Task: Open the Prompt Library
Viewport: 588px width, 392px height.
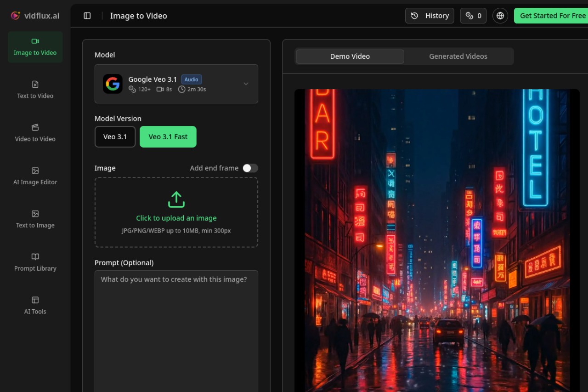Action: [35, 263]
